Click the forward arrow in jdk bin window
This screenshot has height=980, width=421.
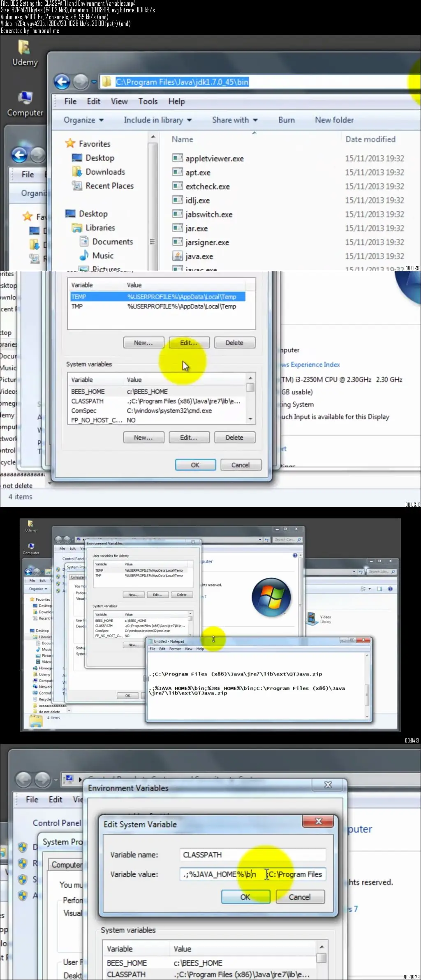(81, 82)
